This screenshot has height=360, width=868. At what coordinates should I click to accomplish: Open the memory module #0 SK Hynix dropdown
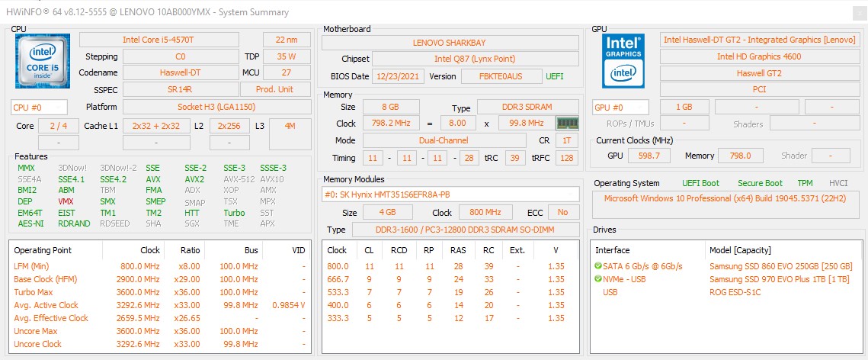[x=450, y=194]
